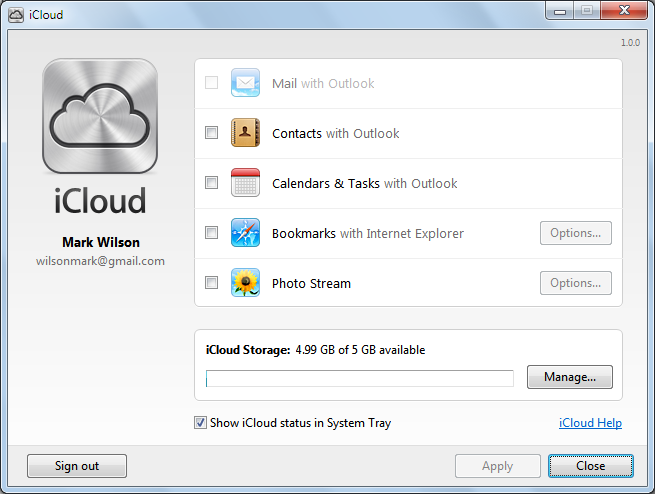The width and height of the screenshot is (655, 494).
Task: Click the wilsonmark@gmail.com email text
Action: pyautogui.click(x=100, y=261)
